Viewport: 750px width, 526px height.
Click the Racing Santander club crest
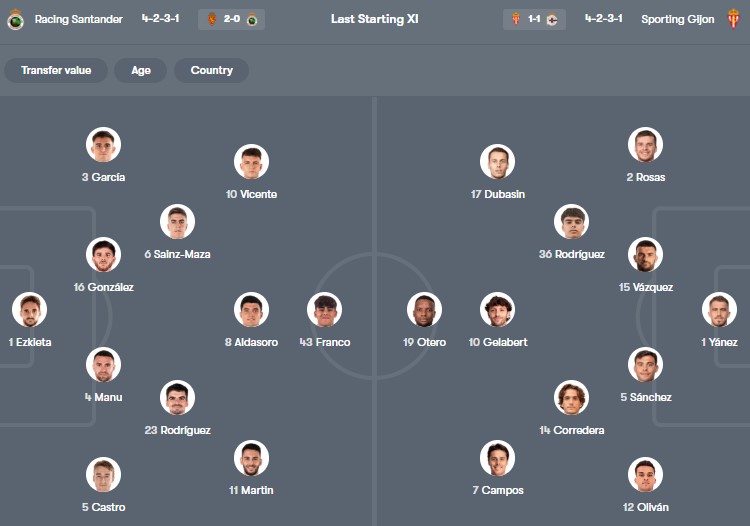pos(15,20)
